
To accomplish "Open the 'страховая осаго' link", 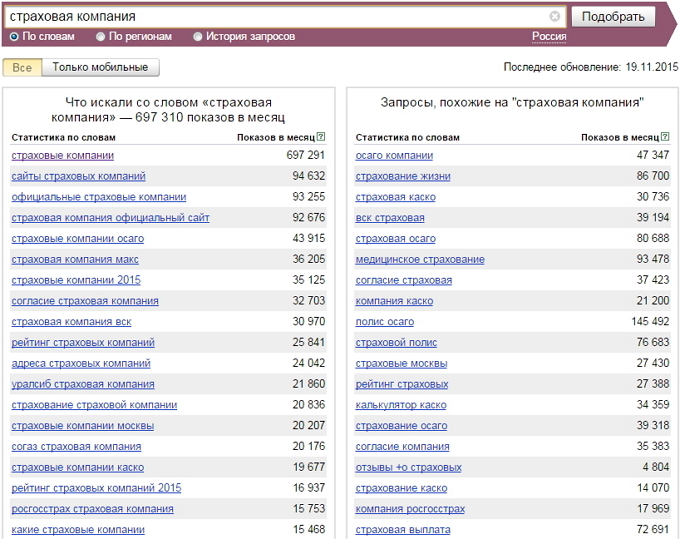I will click(x=396, y=239).
